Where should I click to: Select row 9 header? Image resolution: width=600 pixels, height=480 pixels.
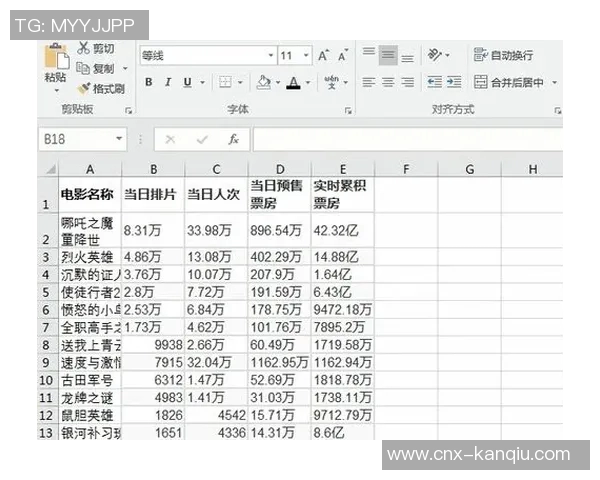(48, 362)
